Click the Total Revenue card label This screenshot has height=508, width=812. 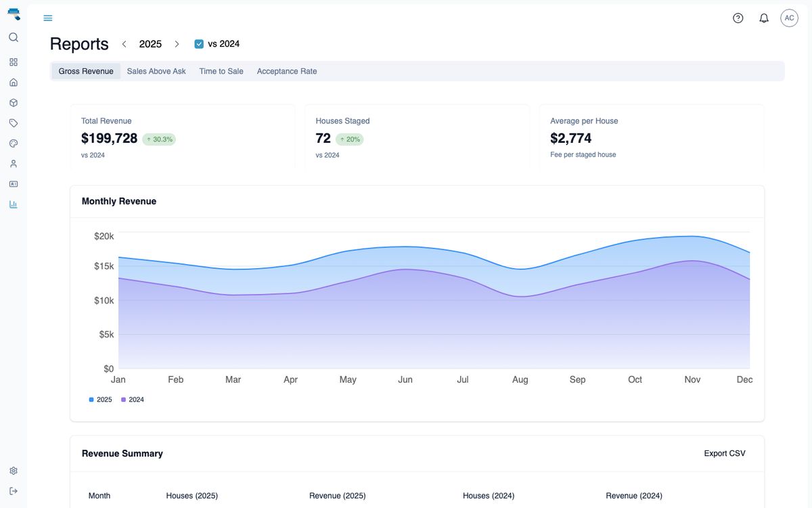(x=106, y=121)
